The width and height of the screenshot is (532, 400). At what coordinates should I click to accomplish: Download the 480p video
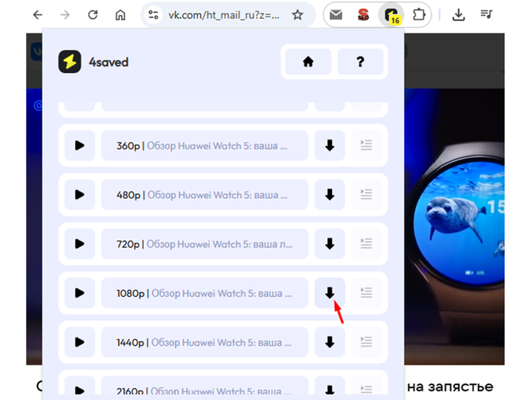(330, 194)
